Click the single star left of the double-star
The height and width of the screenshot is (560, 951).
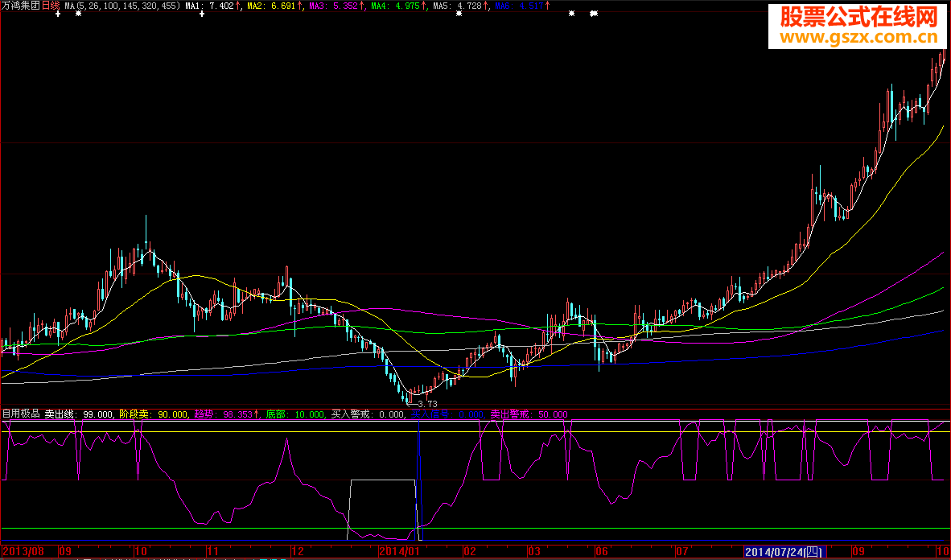(570, 14)
